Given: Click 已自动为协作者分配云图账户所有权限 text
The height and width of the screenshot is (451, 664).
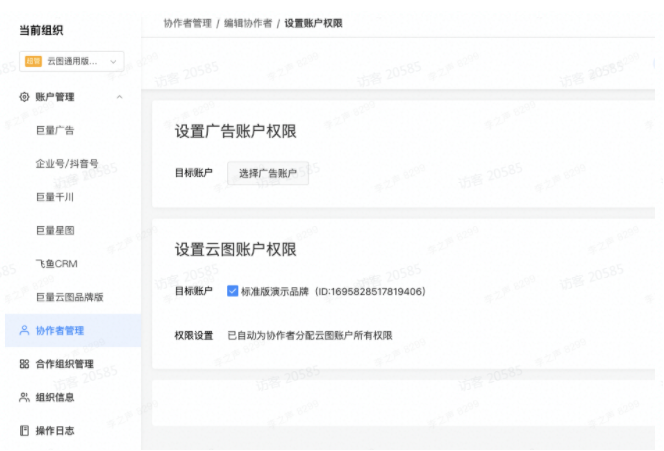Looking at the screenshot, I should point(310,335).
